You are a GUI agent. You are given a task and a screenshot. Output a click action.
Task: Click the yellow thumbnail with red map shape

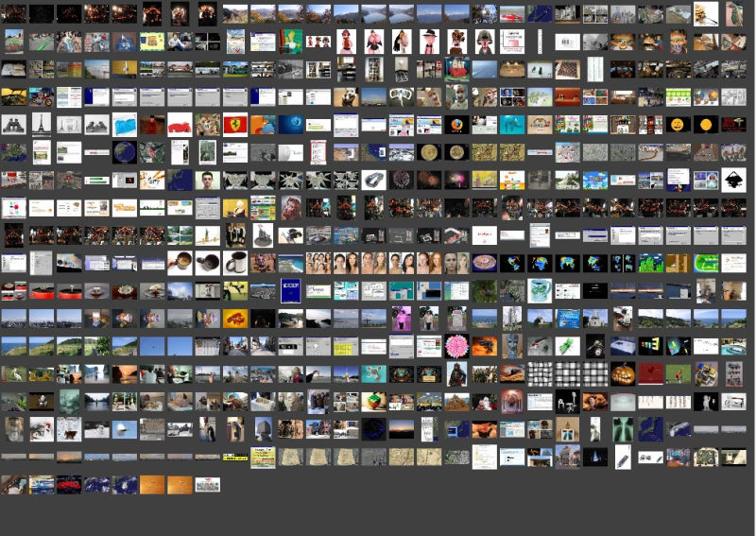click(x=235, y=319)
